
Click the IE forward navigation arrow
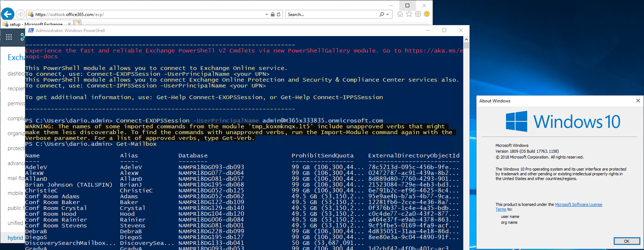coord(20,14)
